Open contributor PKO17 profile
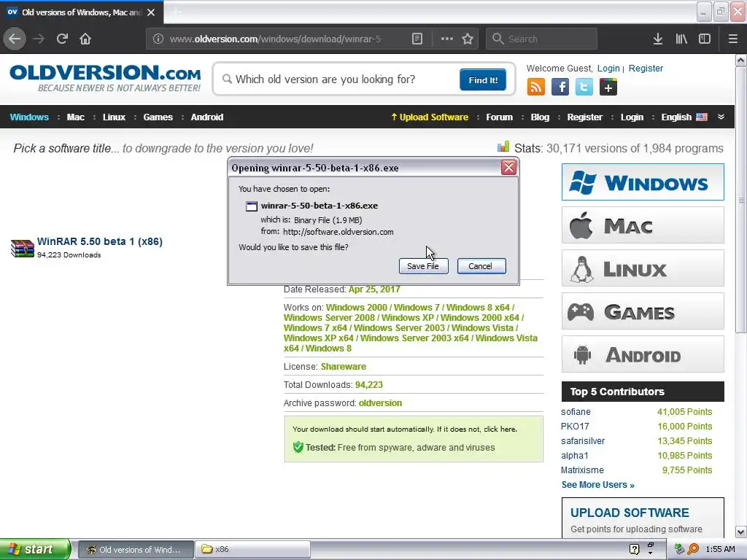 coord(575,426)
